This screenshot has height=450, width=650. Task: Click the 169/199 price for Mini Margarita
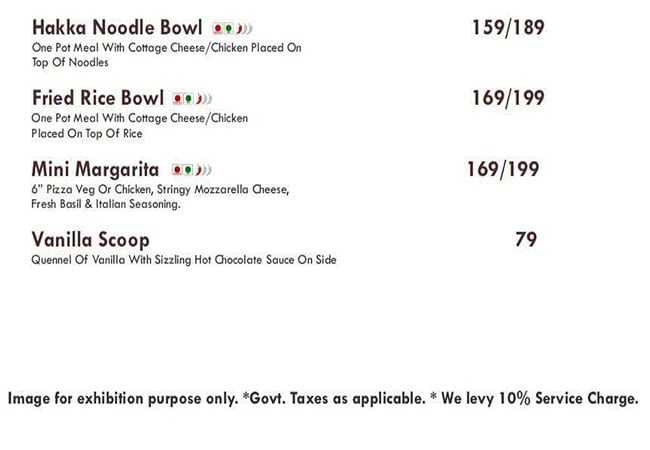click(503, 169)
